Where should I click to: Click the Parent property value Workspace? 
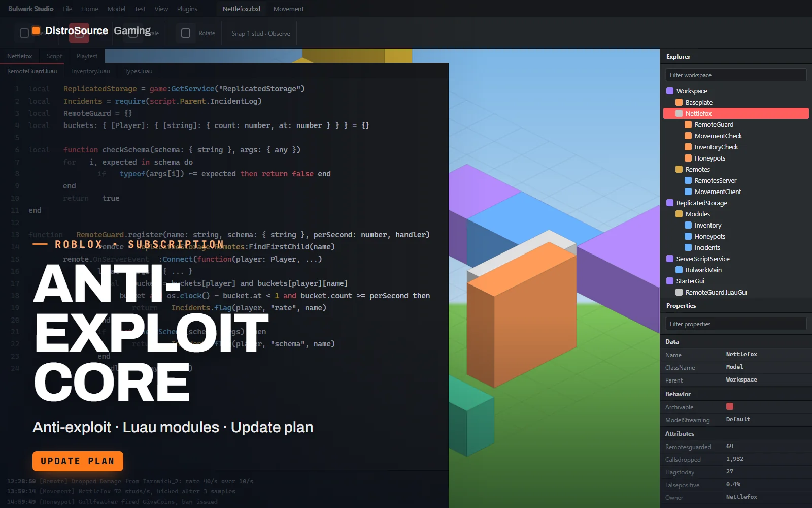point(741,379)
